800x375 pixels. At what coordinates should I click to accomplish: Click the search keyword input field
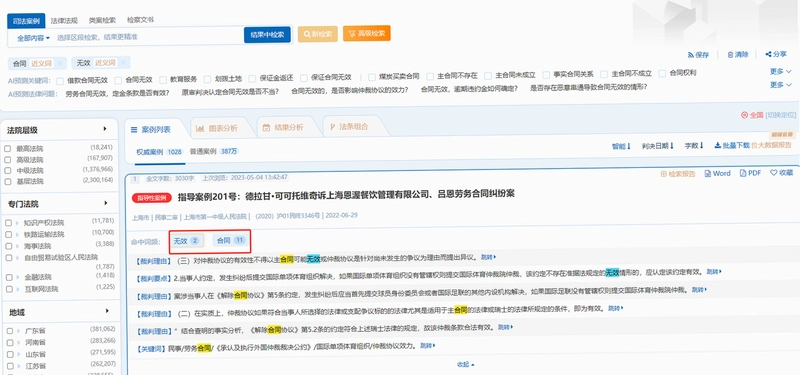coord(148,37)
